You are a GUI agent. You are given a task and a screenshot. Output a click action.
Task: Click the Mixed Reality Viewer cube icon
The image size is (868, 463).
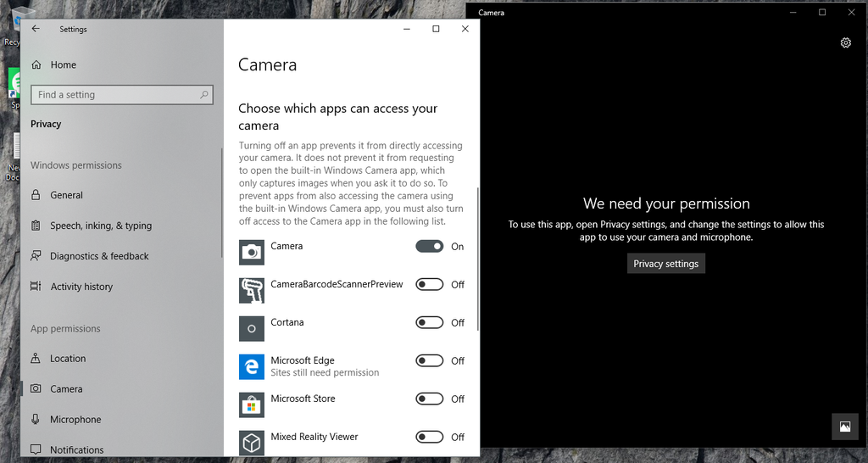click(x=251, y=443)
